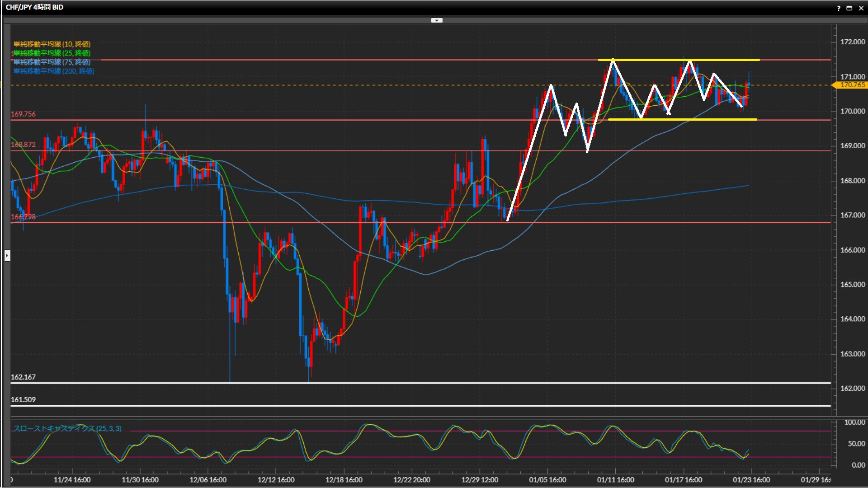The height and width of the screenshot is (488, 868).
Task: Expand the left side panel arrow
Action: [x=7, y=256]
